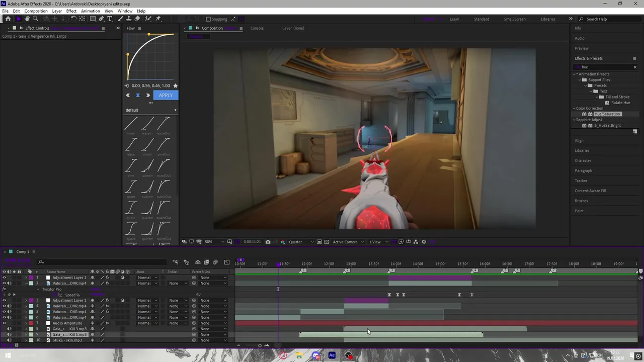The width and height of the screenshot is (644, 362).
Task: Open the Comp 1 timeline tab
Action: click(x=23, y=252)
